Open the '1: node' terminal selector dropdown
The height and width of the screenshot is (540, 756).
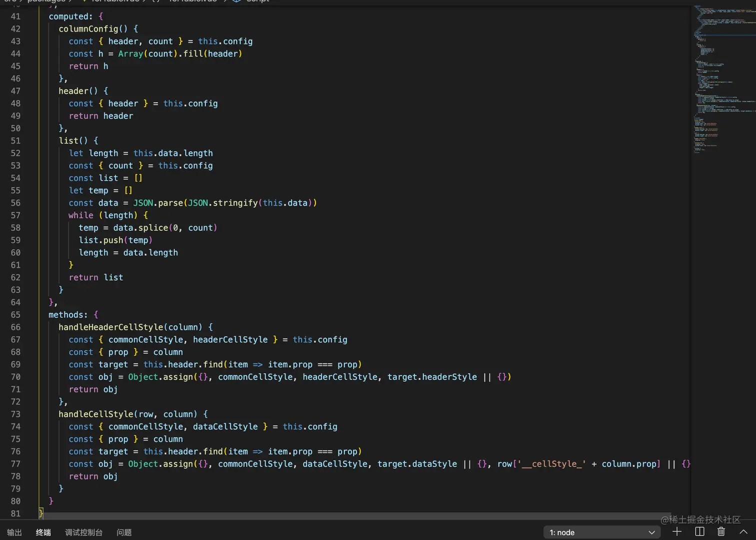(x=601, y=532)
